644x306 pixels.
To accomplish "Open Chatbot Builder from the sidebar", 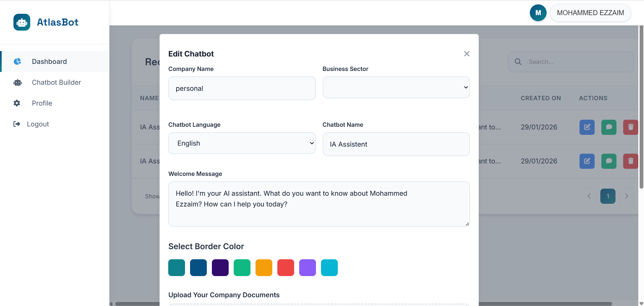I will [x=56, y=82].
